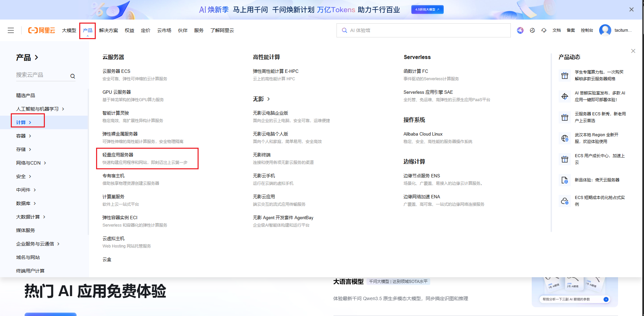
Task: Click the globe language icon
Action: point(532,30)
